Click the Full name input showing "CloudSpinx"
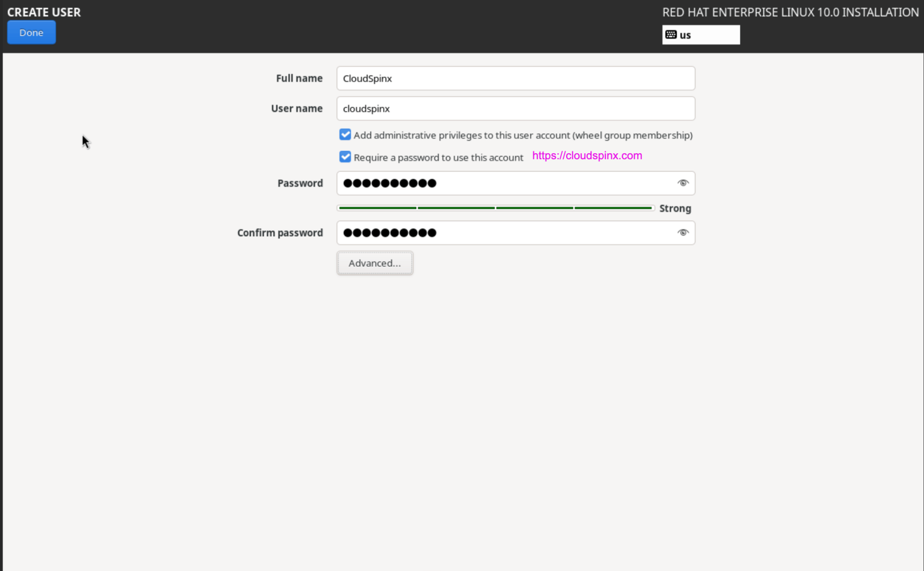The height and width of the screenshot is (571, 924). (x=516, y=78)
